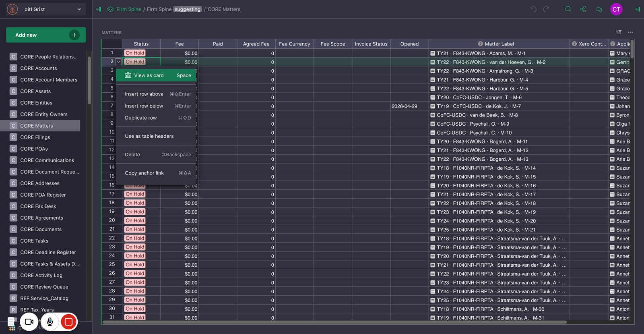Click the Opened date 2026-04-29 cell
Image resolution: width=644 pixels, height=334 pixels.
pyautogui.click(x=409, y=106)
